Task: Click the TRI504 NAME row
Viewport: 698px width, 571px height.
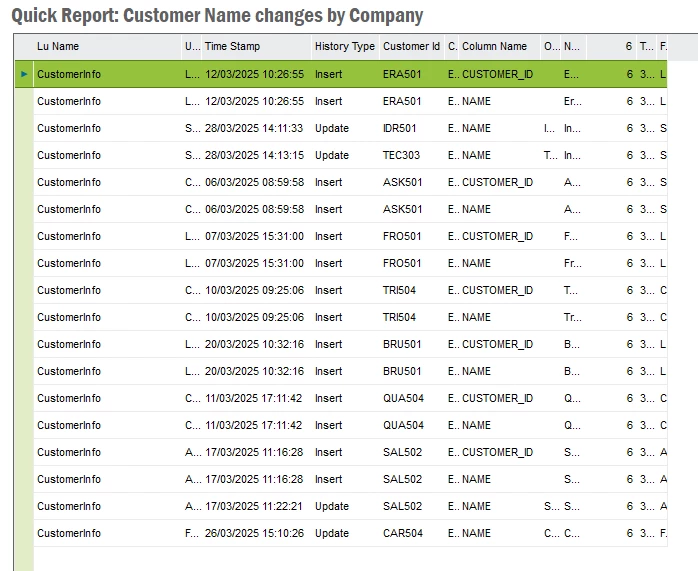Action: tap(350, 317)
